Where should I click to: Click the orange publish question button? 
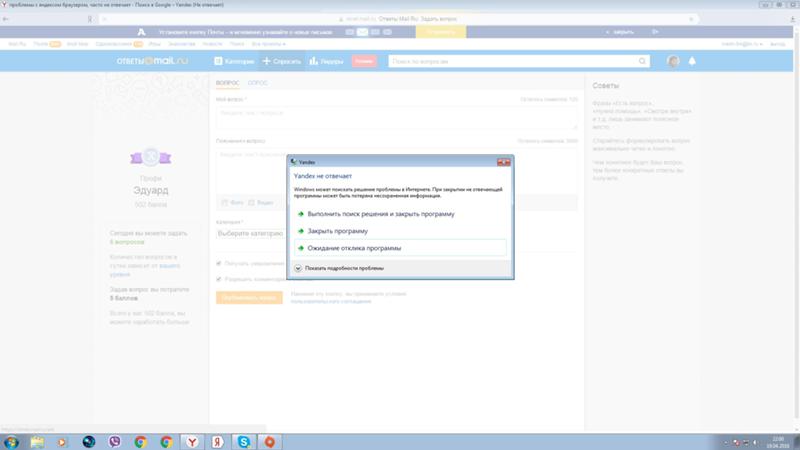click(249, 297)
